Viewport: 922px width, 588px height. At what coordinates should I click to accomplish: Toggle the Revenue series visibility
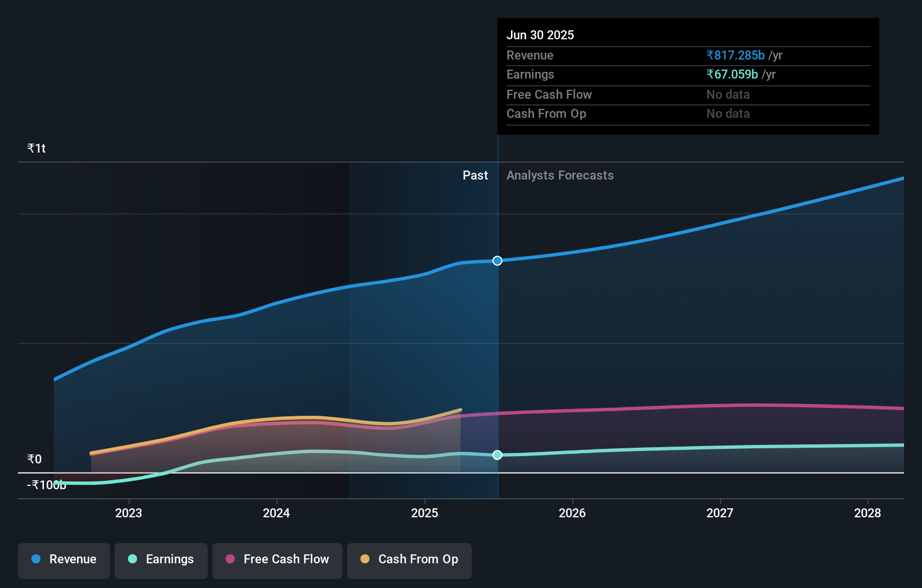63,561
